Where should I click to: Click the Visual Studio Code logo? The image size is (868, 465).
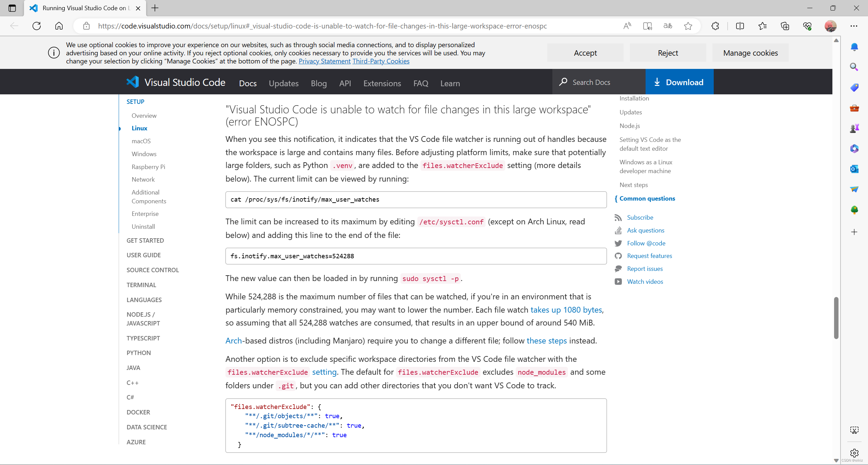coord(133,81)
